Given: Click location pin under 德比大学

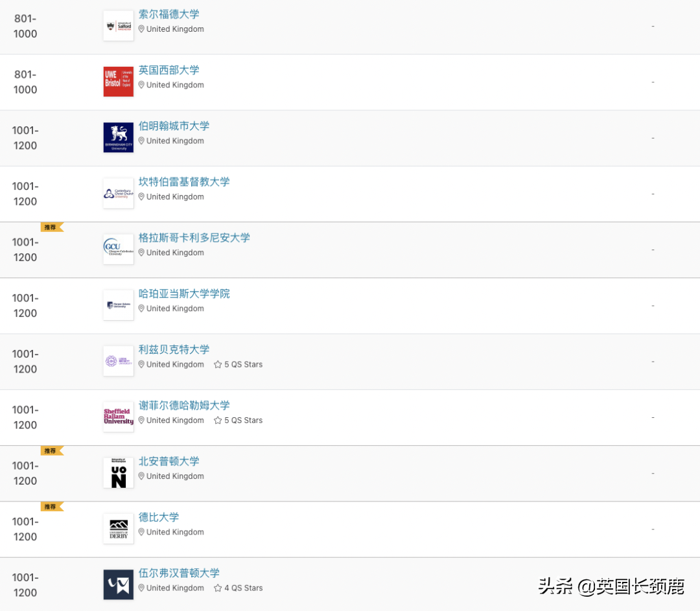Looking at the screenshot, I should 141,532.
